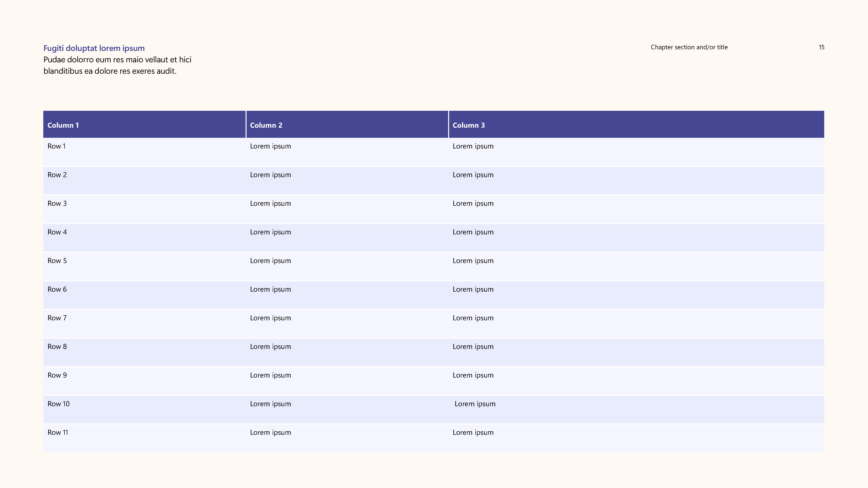Click the 'Row 6' label cell
868x488 pixels.
[x=144, y=295]
